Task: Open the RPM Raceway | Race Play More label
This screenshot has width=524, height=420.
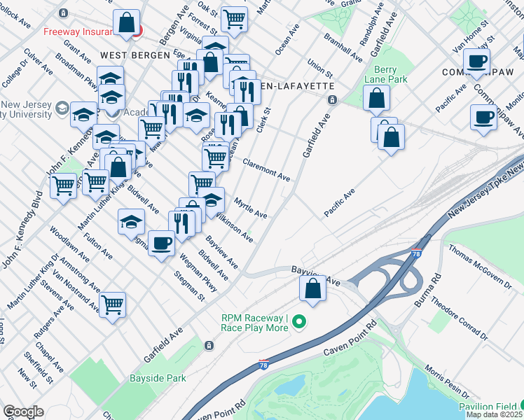Action: (254, 323)
